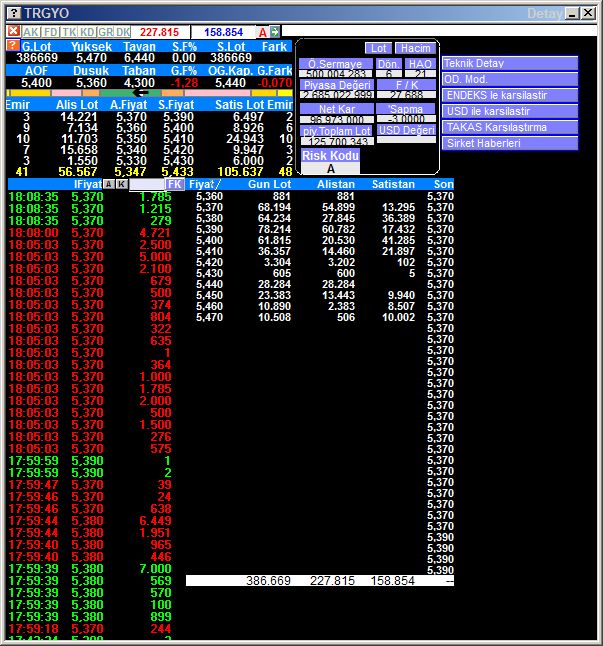The width and height of the screenshot is (603, 646).
Task: Click ENDEKS le karsilastir
Action: (x=510, y=95)
